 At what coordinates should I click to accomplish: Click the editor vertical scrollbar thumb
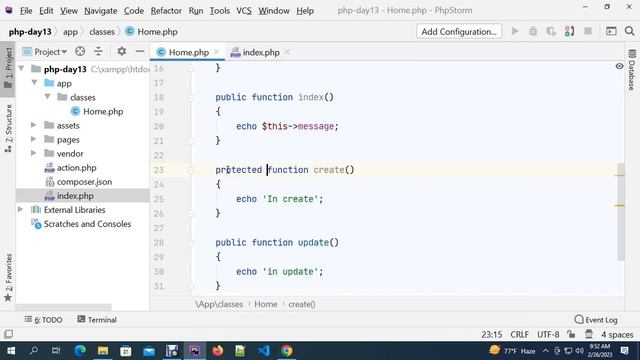click(x=621, y=212)
